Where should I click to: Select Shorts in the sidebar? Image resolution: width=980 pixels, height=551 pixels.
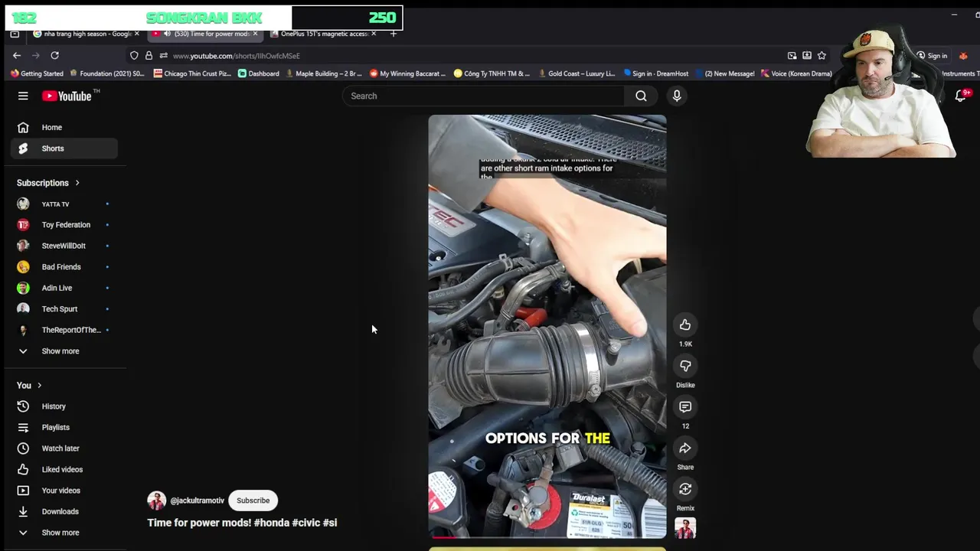64,148
